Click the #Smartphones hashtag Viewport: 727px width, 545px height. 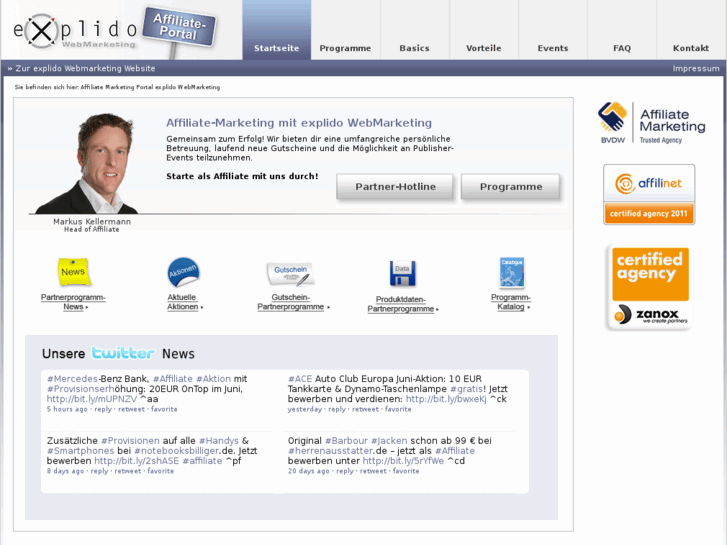pyautogui.click(x=80, y=450)
